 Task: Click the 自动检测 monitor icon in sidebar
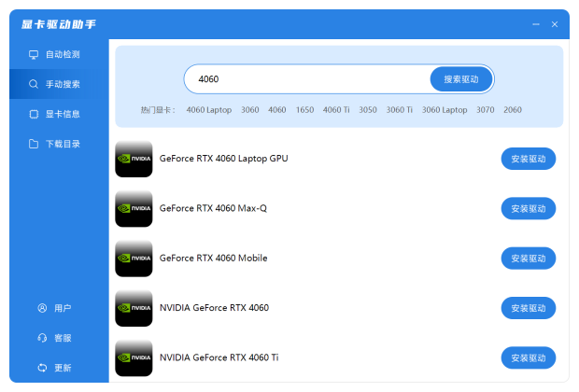click(x=34, y=54)
